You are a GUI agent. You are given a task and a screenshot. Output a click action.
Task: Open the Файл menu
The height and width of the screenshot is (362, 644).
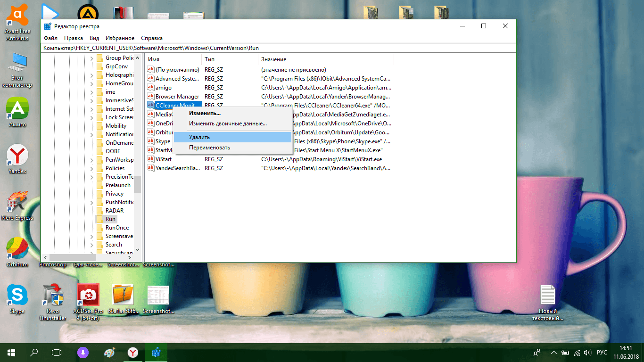[50, 38]
